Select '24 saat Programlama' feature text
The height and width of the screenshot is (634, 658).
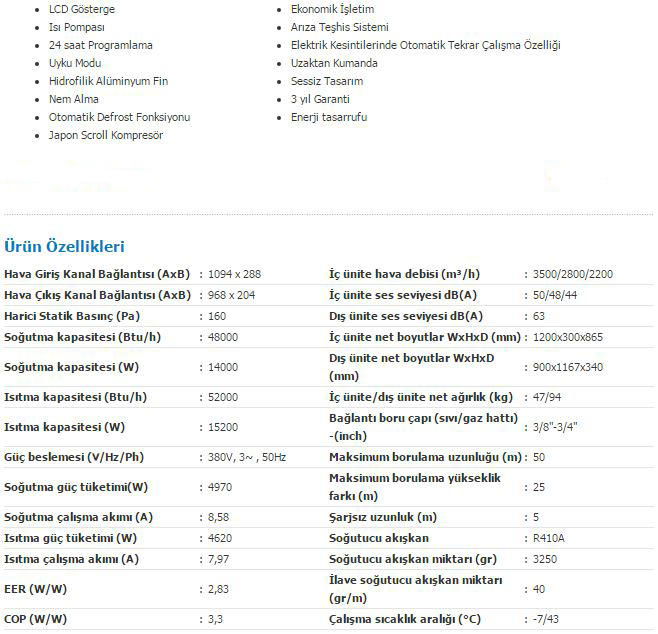click(x=101, y=45)
